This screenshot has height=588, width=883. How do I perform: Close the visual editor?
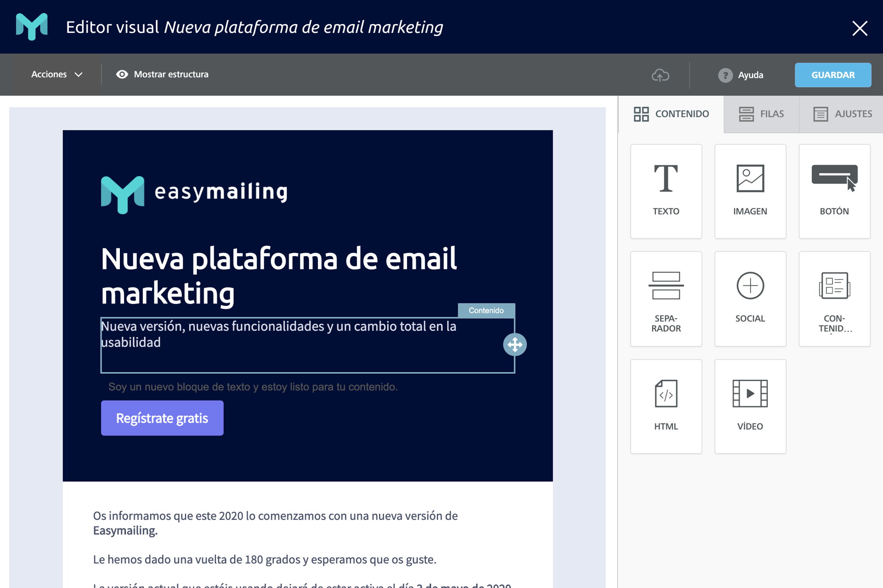[x=860, y=28]
